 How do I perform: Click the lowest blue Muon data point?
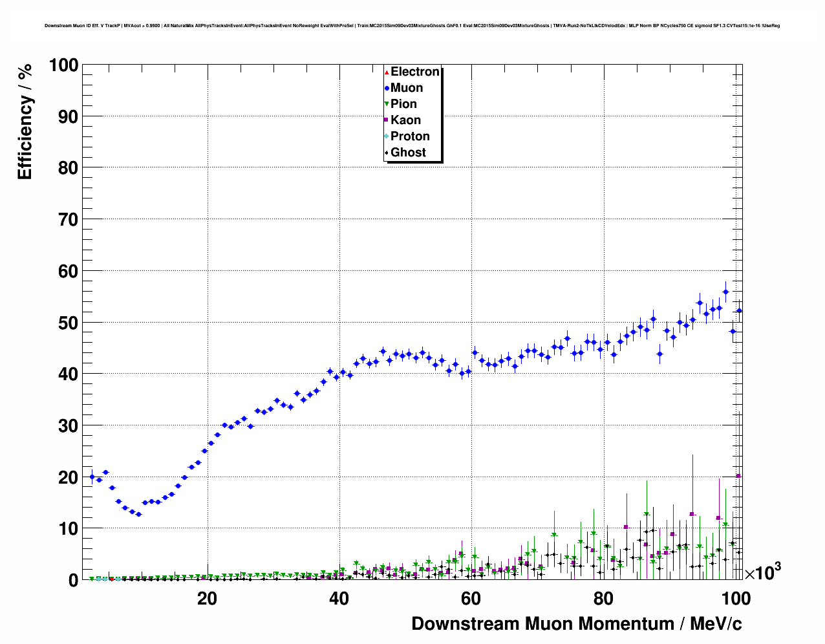(138, 514)
